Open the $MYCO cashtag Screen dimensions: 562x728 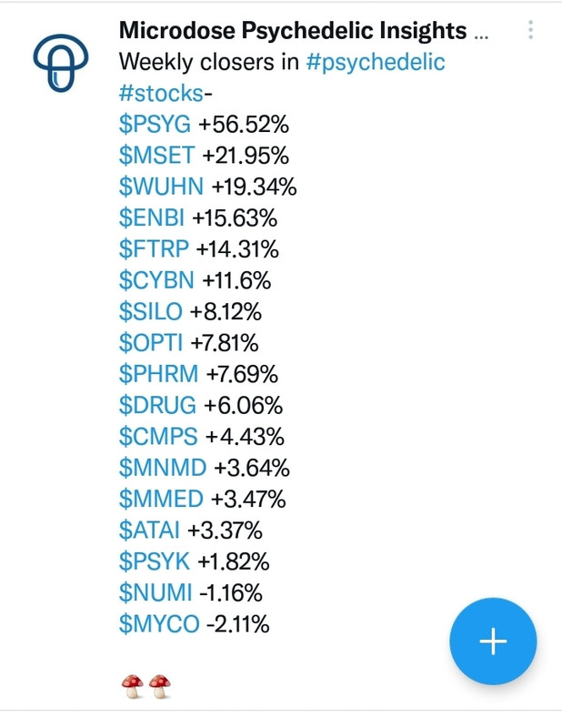(x=159, y=623)
